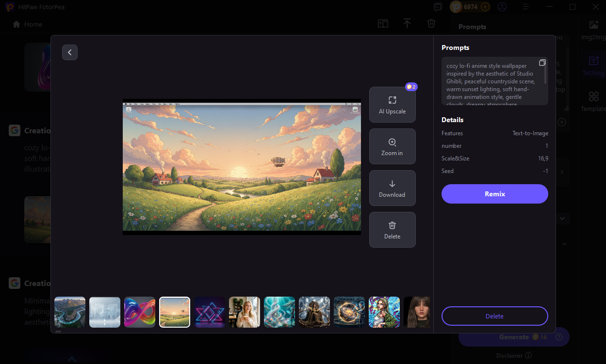
Task: Expand the downward chevron on the right edge
Action: [x=562, y=218]
